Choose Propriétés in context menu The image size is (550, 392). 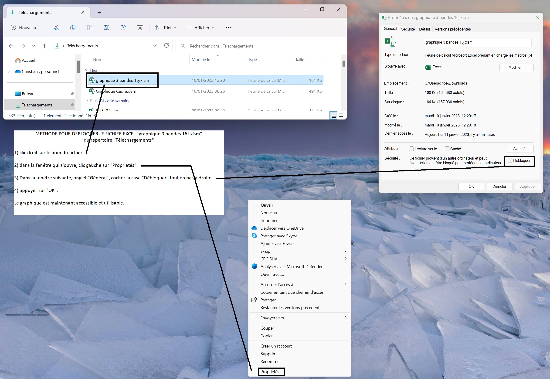(x=270, y=372)
